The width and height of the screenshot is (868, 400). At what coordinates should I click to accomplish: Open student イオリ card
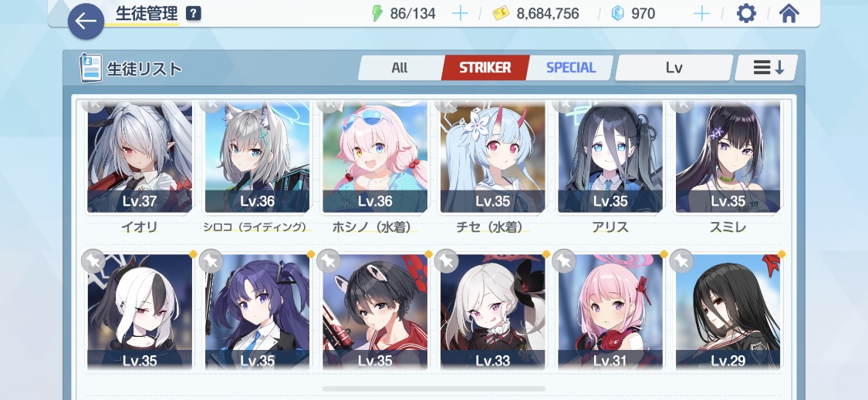click(140, 165)
